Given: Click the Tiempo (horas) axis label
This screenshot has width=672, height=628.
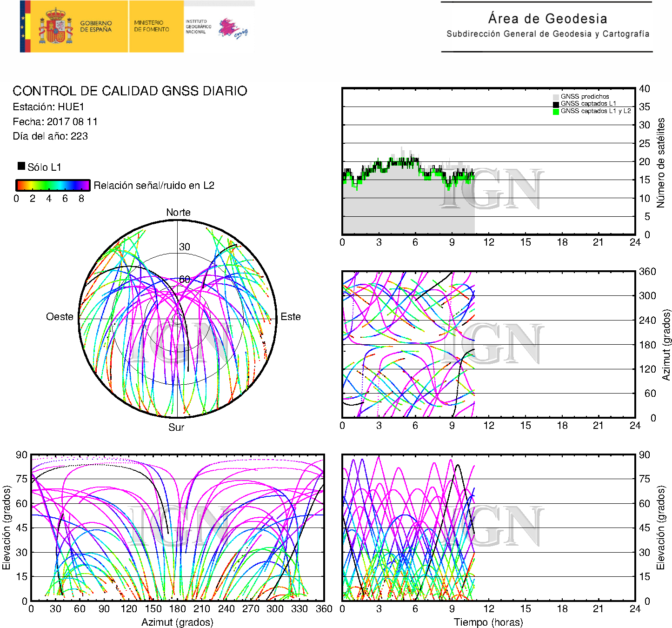Looking at the screenshot, I should (488, 622).
